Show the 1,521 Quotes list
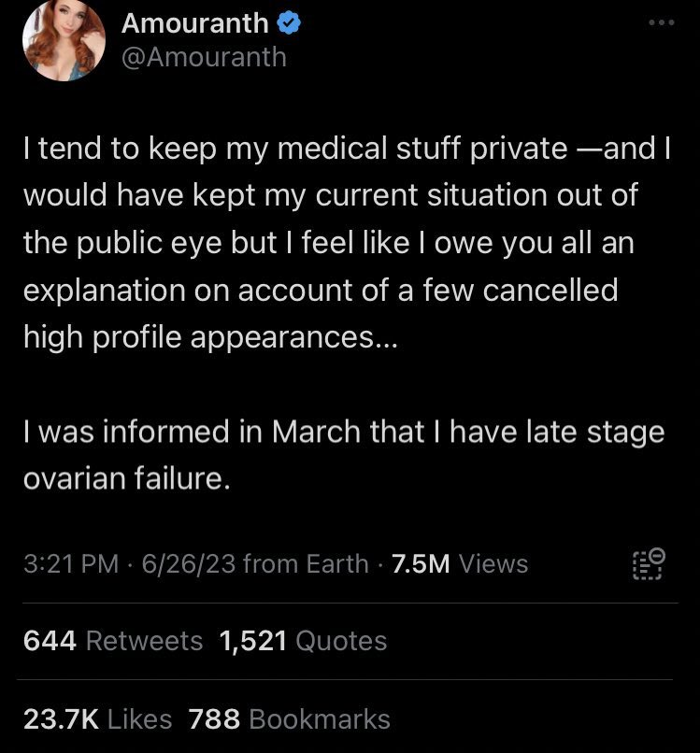The width and height of the screenshot is (700, 753). coord(303,641)
